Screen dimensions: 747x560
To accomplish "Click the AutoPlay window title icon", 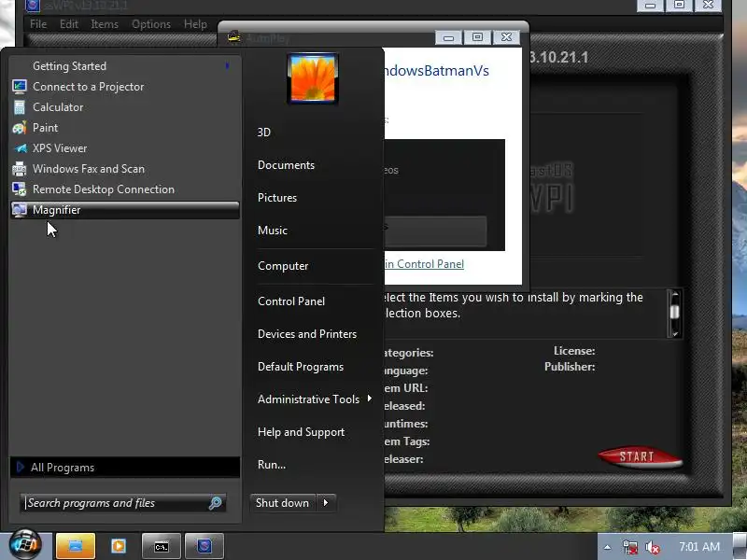I will click(234, 36).
